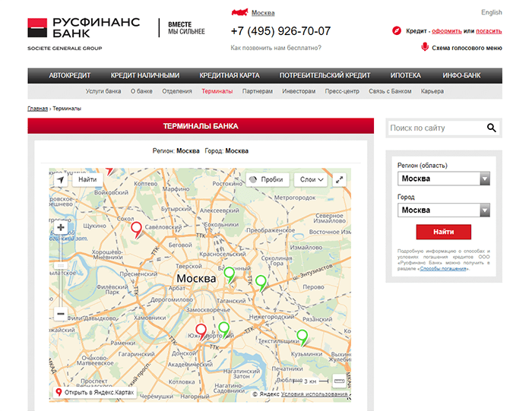Screen dimensions: 532x411
Task: Go to Партнерам section
Action: tap(258, 91)
